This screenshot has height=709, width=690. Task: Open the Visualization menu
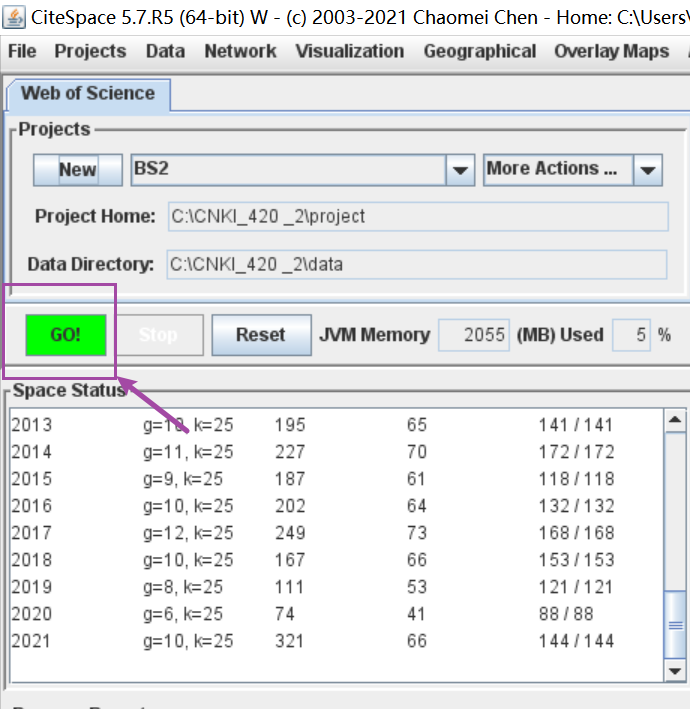350,51
